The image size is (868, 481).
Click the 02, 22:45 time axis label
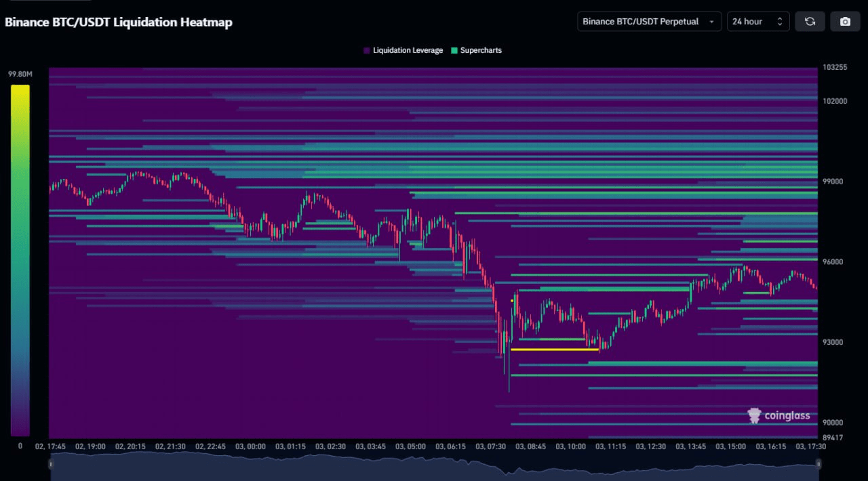point(210,447)
